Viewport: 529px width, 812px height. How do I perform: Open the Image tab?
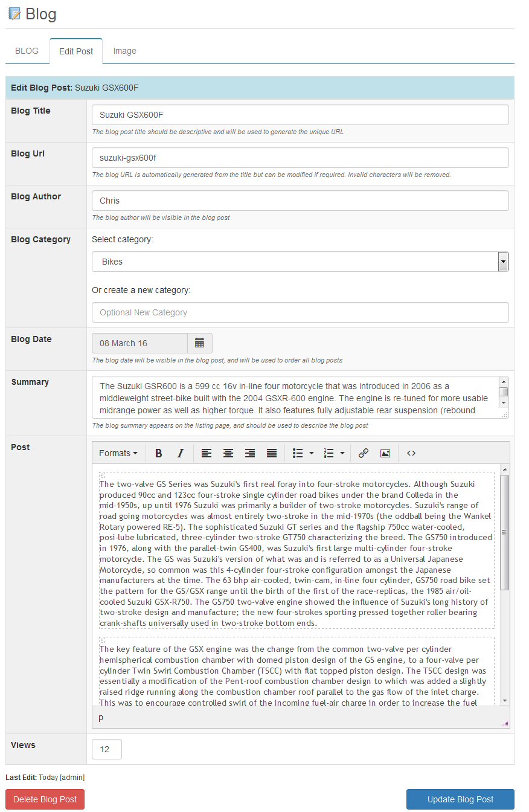pyautogui.click(x=125, y=51)
